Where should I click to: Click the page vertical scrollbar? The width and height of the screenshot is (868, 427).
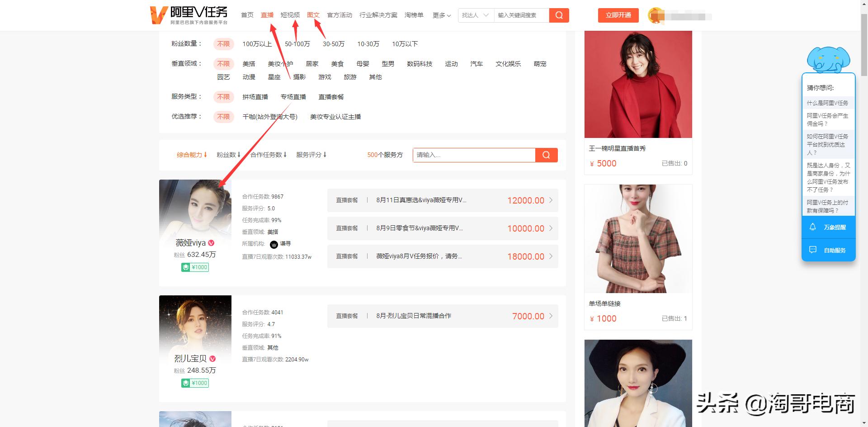click(864, 45)
